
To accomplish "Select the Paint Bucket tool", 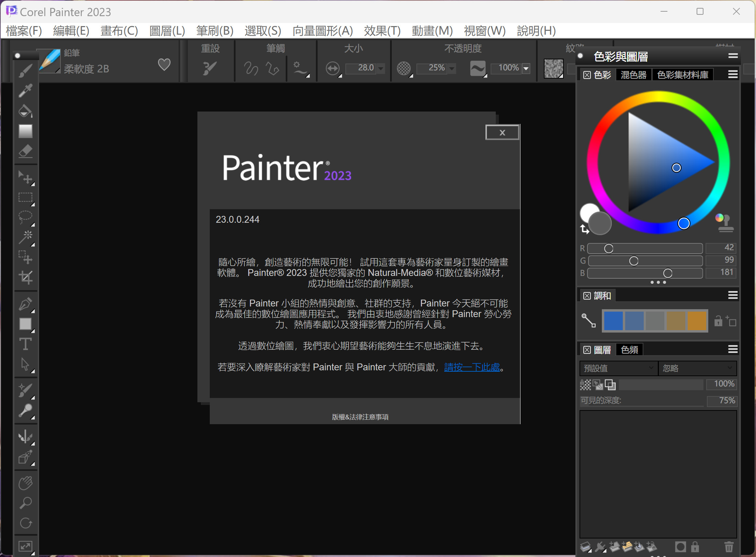I will (x=25, y=111).
